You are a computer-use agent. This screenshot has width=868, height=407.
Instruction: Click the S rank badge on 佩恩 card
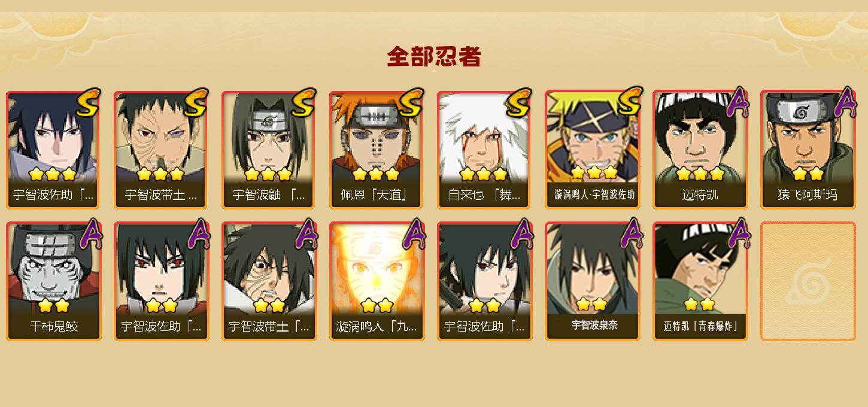[411, 102]
